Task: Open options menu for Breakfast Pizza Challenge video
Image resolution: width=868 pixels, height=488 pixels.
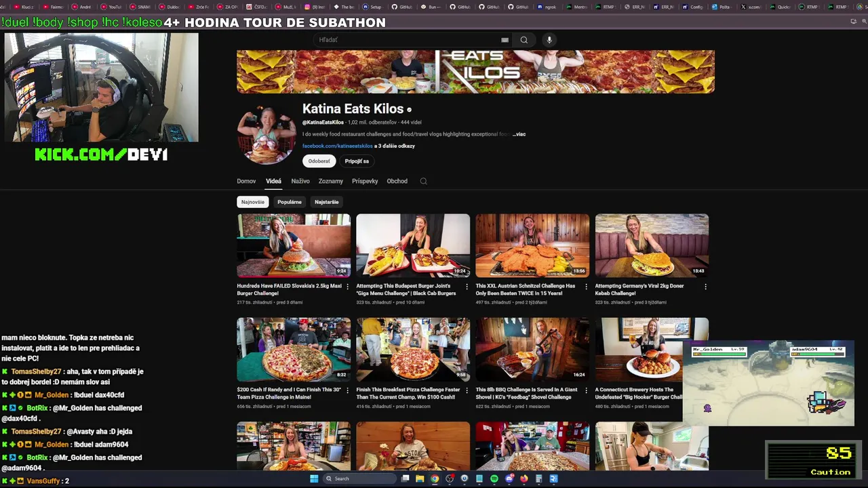Action: pyautogui.click(x=467, y=390)
